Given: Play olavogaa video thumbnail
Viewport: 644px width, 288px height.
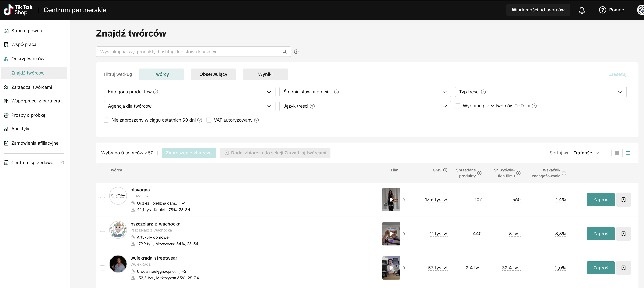Looking at the screenshot, I should (x=391, y=200).
